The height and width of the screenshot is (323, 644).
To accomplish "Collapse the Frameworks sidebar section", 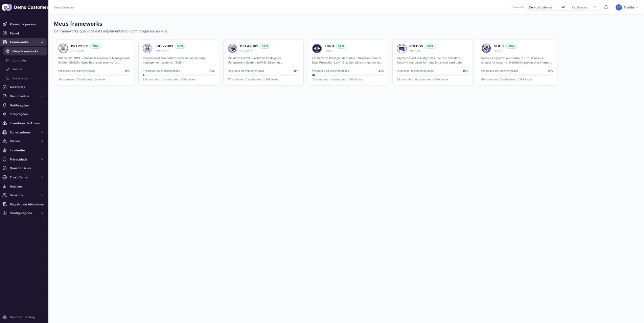I will (42, 42).
